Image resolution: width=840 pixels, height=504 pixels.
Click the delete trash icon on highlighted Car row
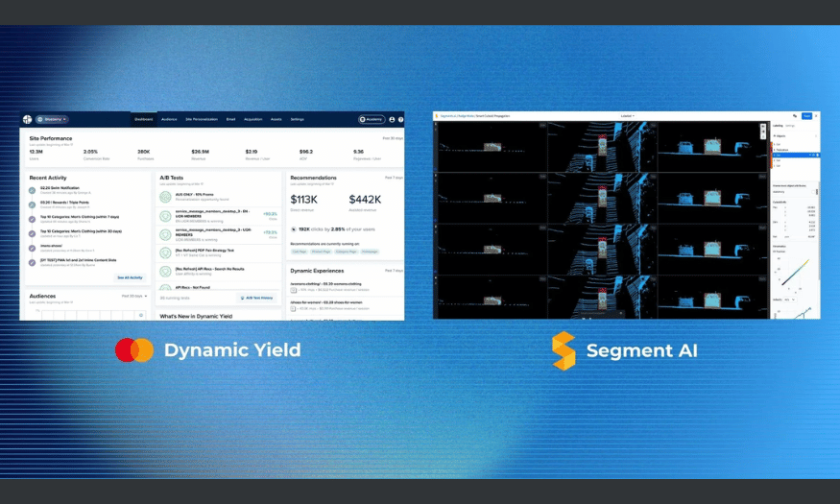pyautogui.click(x=818, y=155)
